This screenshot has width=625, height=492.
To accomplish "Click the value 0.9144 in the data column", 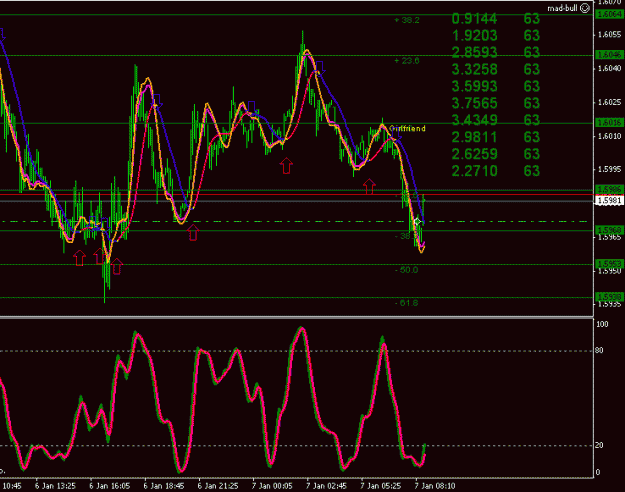I will [x=474, y=19].
